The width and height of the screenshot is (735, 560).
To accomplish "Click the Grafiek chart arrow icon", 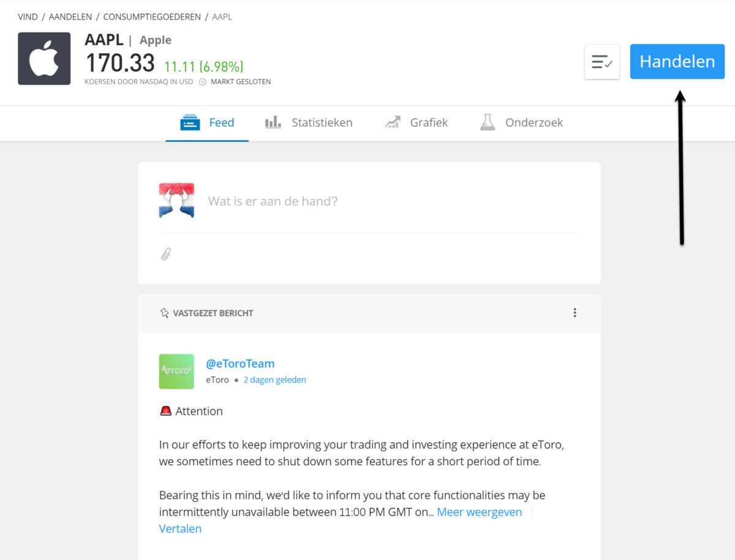I will coord(392,122).
